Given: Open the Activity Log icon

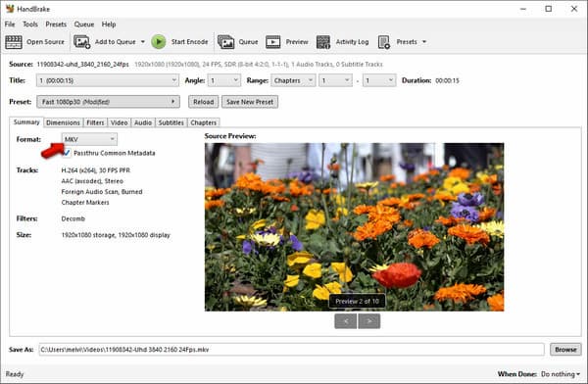Looking at the screenshot, I should click(x=323, y=42).
